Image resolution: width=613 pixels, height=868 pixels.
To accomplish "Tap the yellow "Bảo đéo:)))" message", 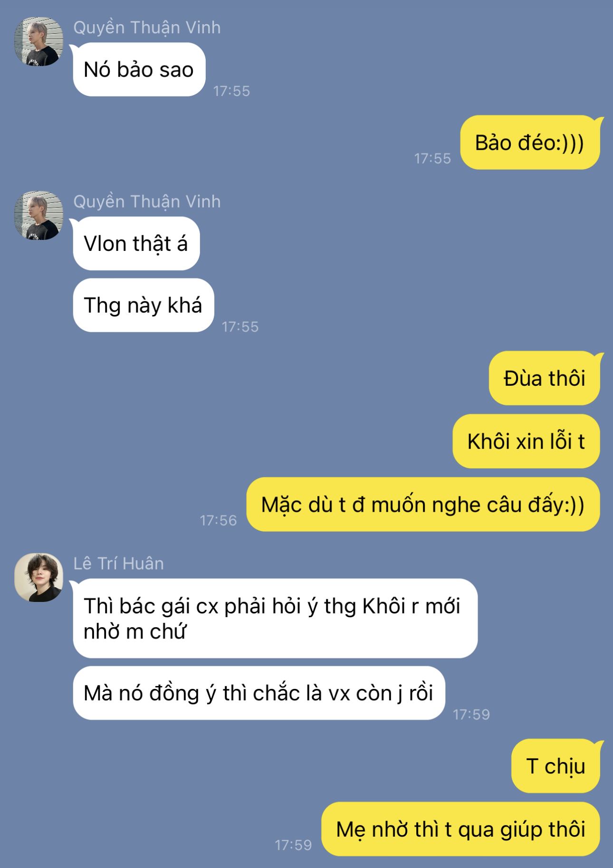I will click(530, 143).
